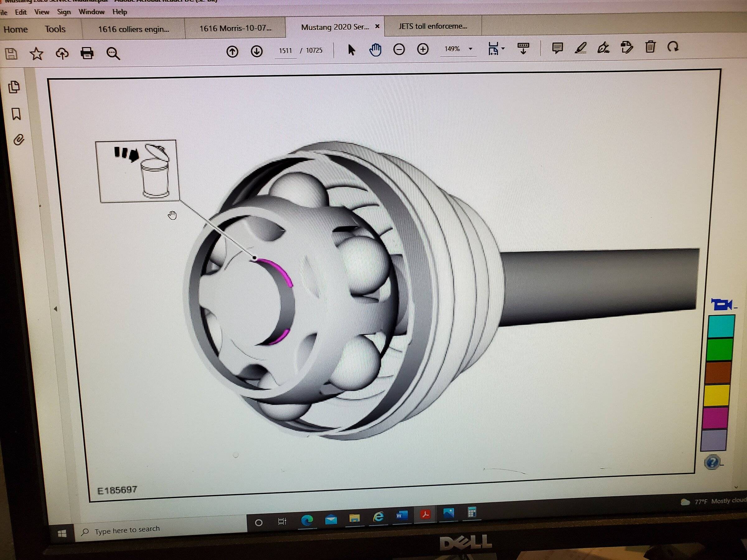Click the blue question mark help icon
The width and height of the screenshot is (747, 560).
click(712, 462)
